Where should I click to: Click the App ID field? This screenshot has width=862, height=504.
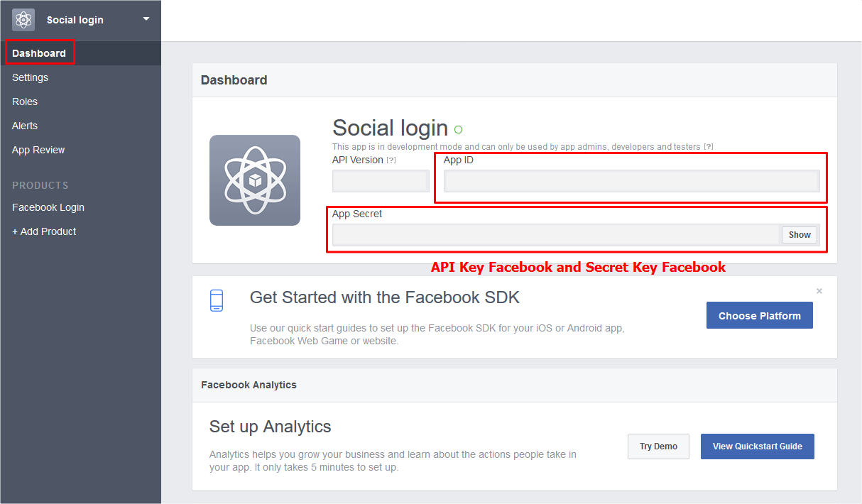(631, 182)
